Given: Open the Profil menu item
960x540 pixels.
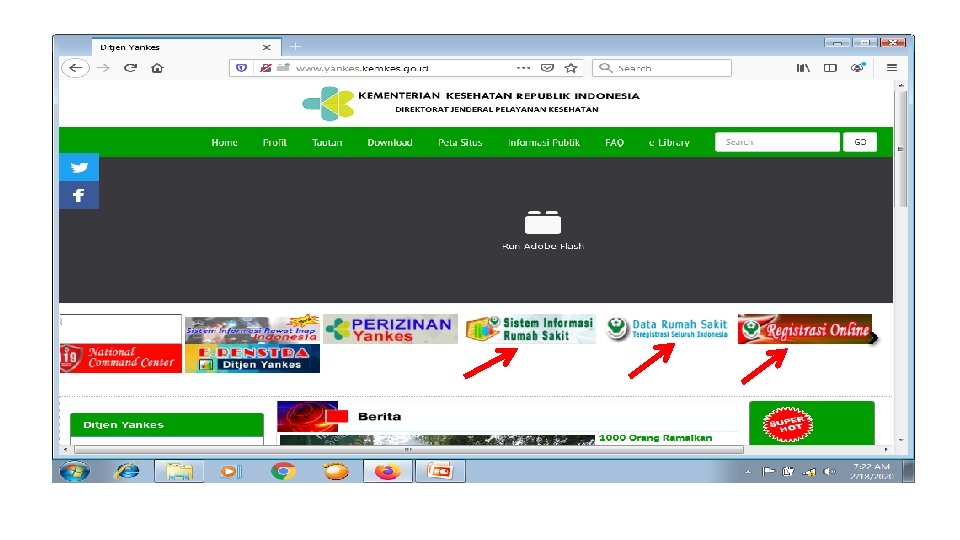Looking at the screenshot, I should 274,142.
